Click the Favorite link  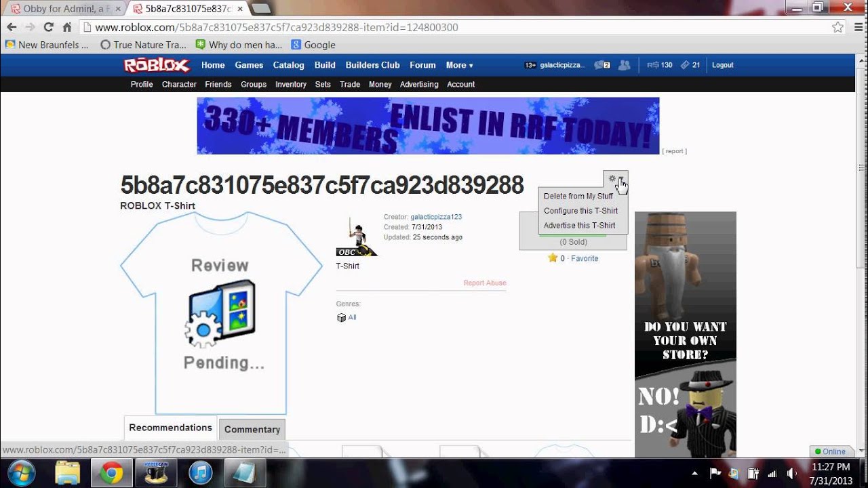pos(585,258)
